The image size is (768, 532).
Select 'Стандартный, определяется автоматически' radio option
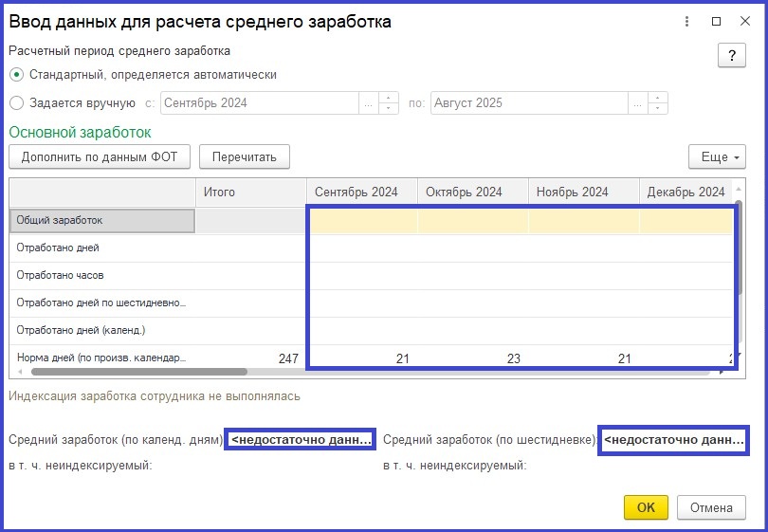click(16, 74)
